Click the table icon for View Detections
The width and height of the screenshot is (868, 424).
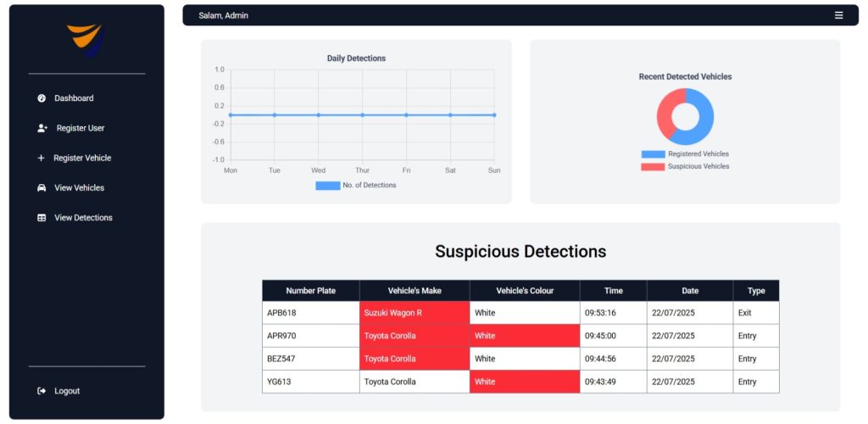pyautogui.click(x=42, y=218)
